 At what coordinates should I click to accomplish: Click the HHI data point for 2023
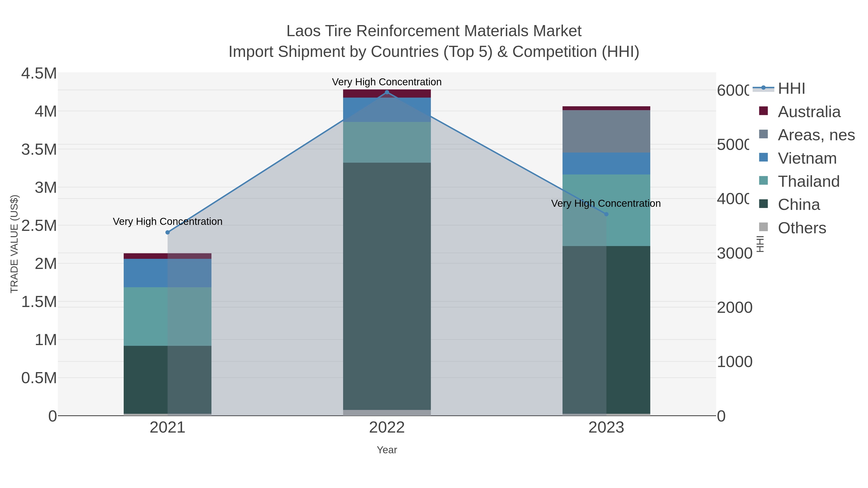click(x=606, y=214)
